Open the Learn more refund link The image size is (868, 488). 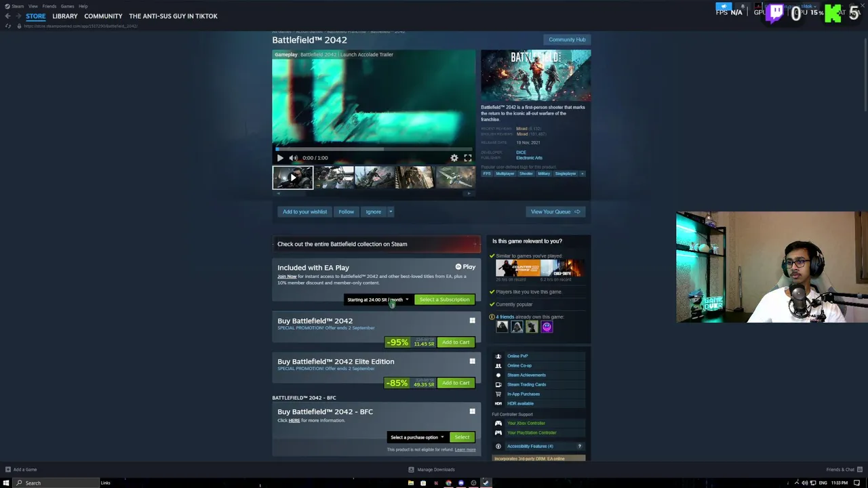465,449
